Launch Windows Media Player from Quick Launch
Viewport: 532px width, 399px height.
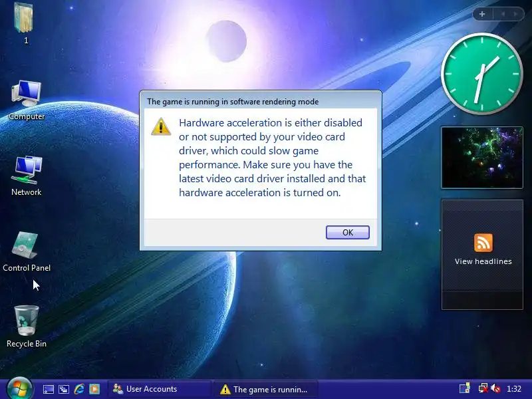coord(94,389)
